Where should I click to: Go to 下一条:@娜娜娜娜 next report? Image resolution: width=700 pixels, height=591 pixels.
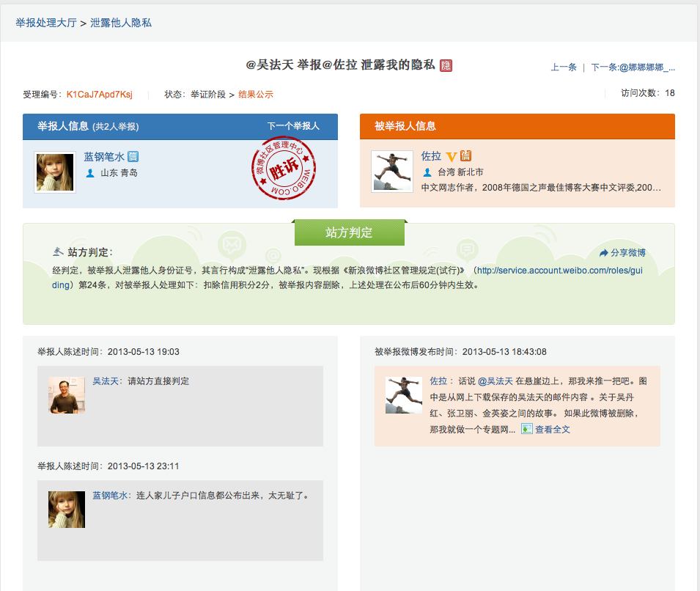pyautogui.click(x=633, y=67)
